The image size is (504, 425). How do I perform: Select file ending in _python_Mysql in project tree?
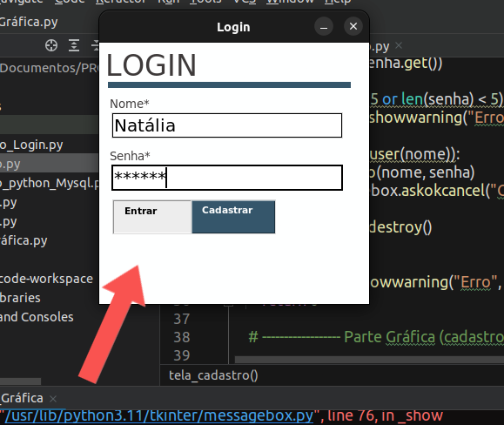(x=49, y=183)
